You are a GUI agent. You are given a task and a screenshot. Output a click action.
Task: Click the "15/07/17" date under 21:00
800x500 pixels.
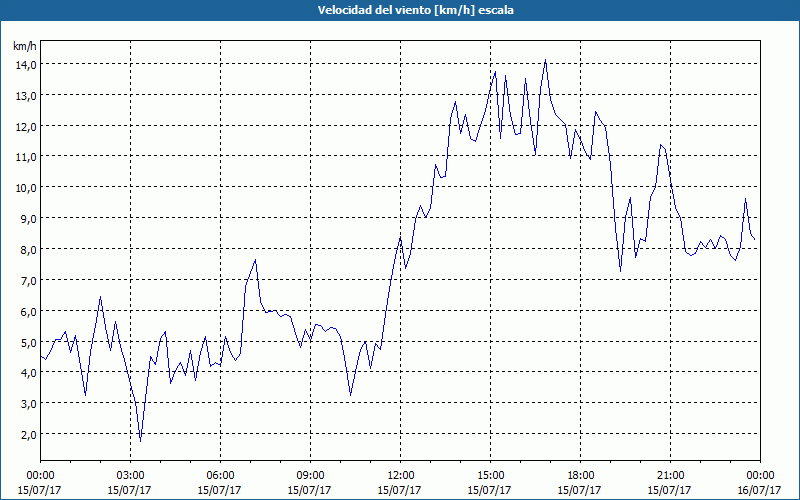point(670,490)
